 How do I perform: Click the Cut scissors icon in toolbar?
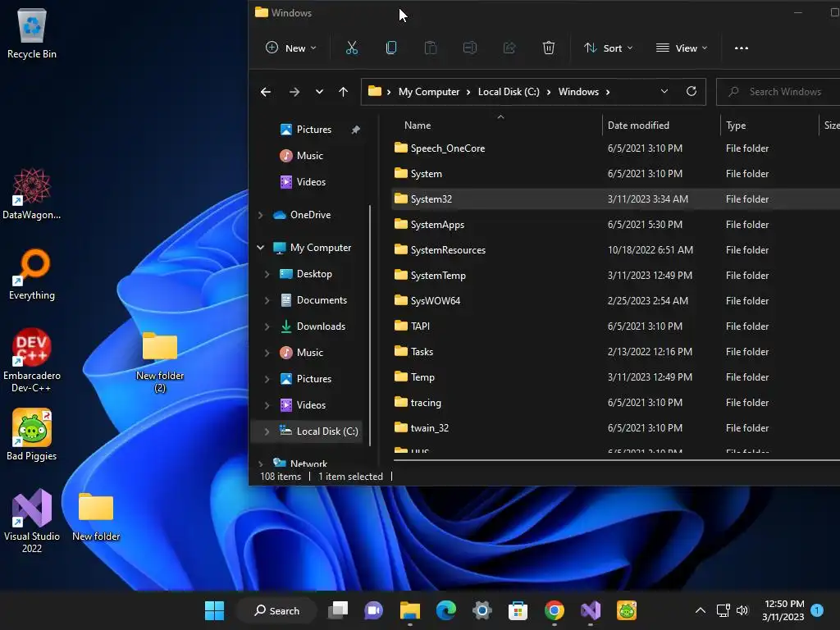tap(351, 48)
